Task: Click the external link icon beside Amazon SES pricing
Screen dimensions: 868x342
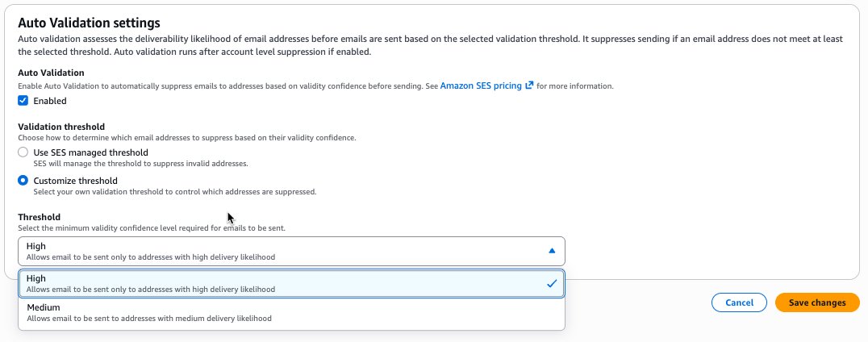Action: click(529, 85)
